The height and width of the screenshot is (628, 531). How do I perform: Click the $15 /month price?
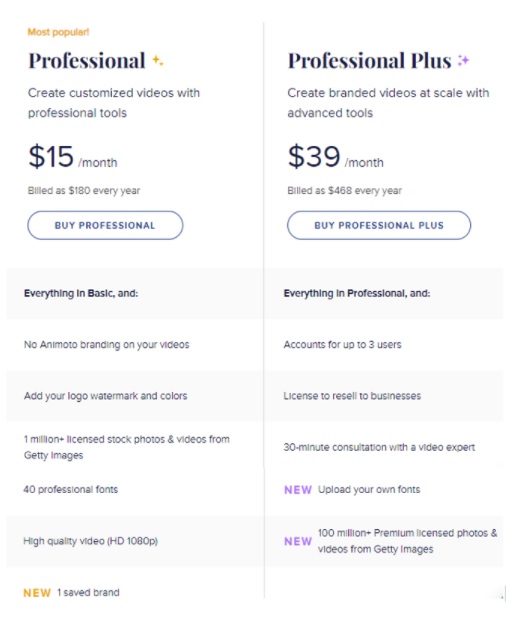72,156
